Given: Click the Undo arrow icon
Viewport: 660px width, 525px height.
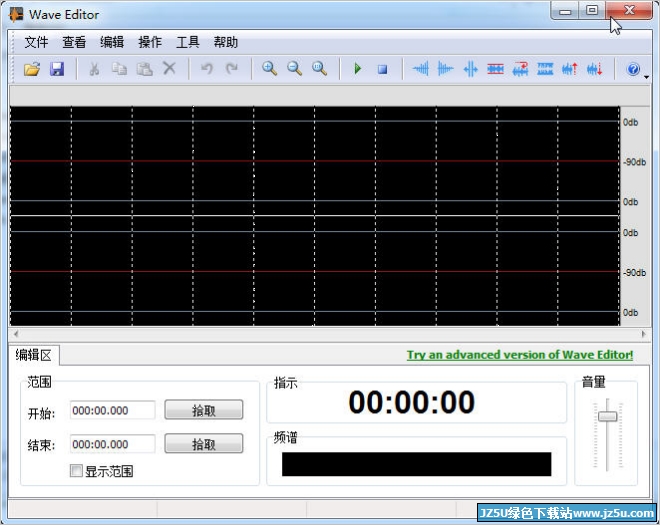Looking at the screenshot, I should [x=207, y=68].
